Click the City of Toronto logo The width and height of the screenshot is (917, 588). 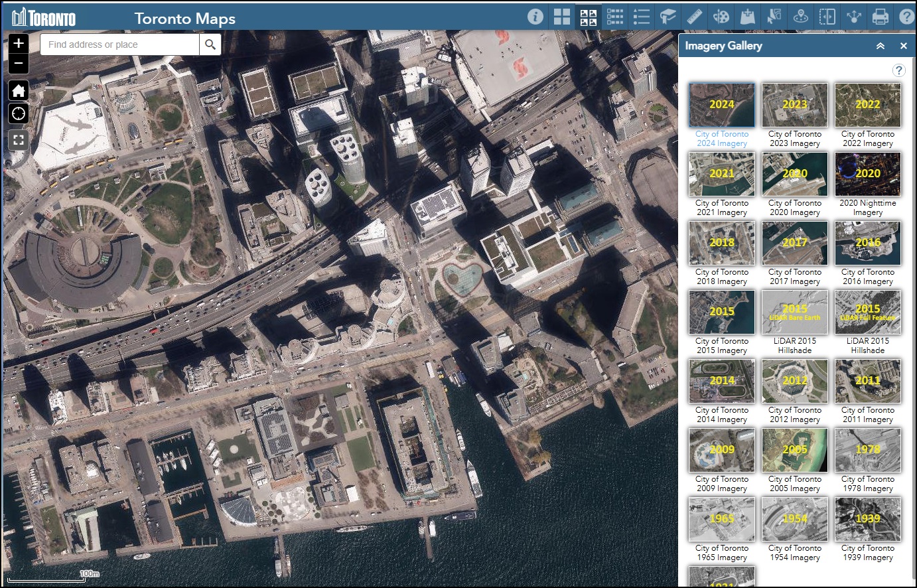tap(44, 17)
